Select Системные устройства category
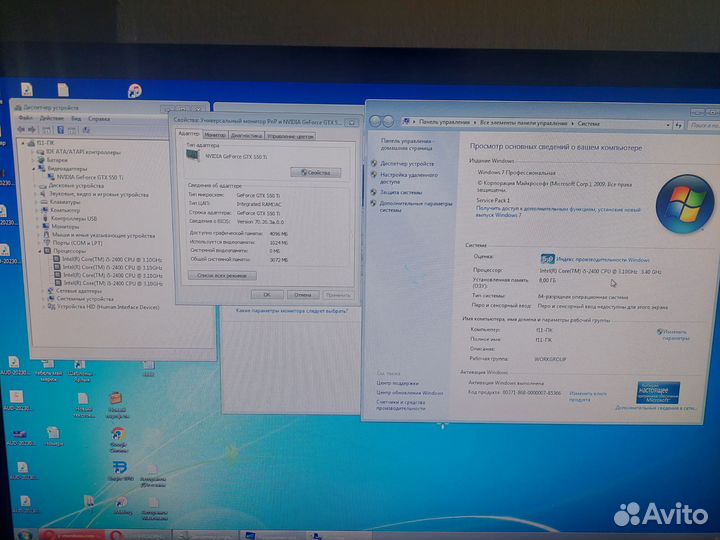 85,299
